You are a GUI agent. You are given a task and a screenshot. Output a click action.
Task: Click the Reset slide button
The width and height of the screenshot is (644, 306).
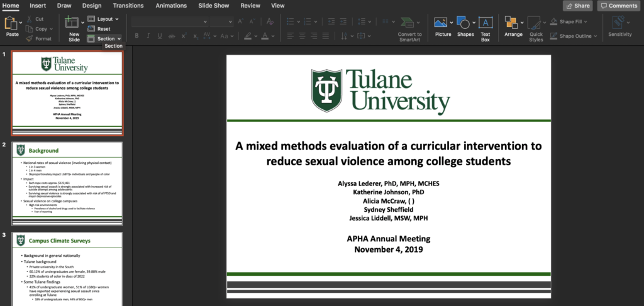(99, 29)
